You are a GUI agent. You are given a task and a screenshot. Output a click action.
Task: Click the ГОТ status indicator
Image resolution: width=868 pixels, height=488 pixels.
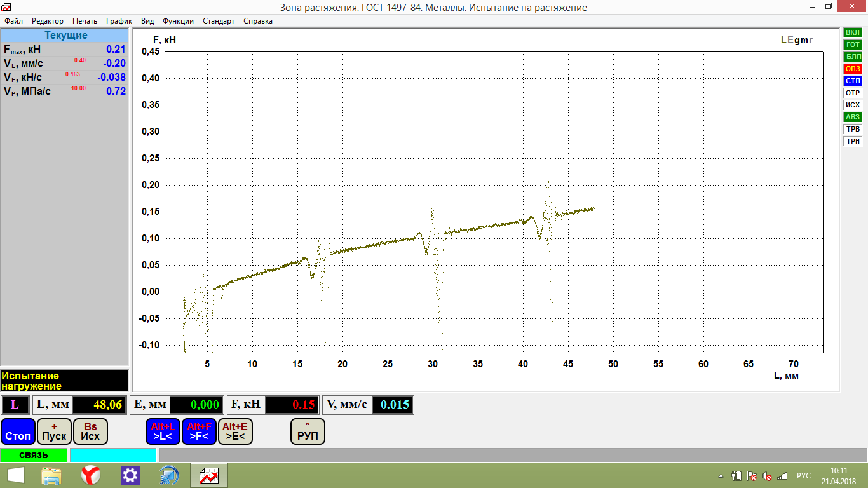[x=853, y=44]
